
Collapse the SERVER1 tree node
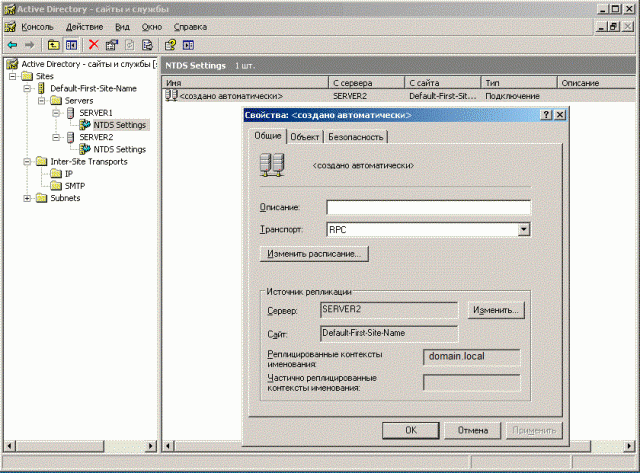pos(56,113)
